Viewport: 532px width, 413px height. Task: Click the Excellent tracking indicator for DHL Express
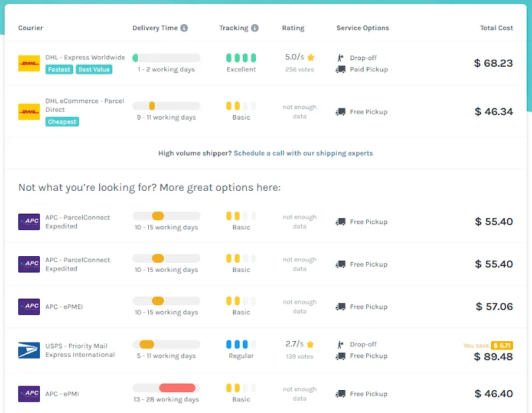pos(242,58)
